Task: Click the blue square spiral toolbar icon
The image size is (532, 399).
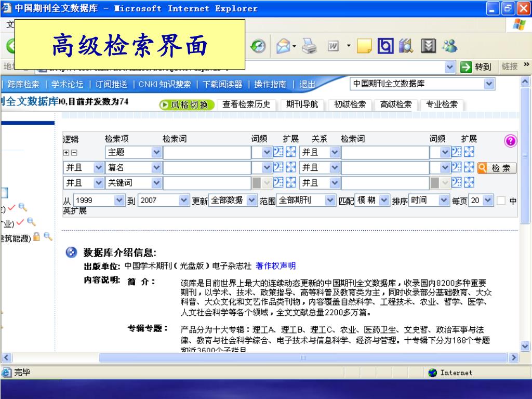Action: (385, 46)
